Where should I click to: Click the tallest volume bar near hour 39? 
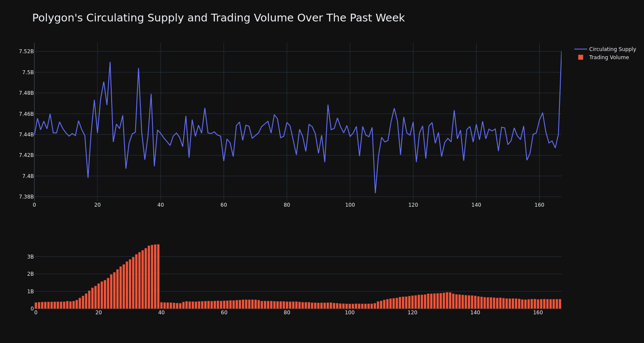click(x=158, y=277)
